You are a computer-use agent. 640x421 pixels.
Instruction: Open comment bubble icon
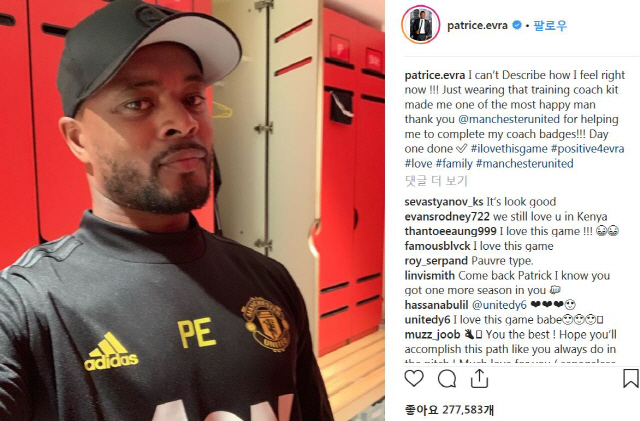click(447, 379)
